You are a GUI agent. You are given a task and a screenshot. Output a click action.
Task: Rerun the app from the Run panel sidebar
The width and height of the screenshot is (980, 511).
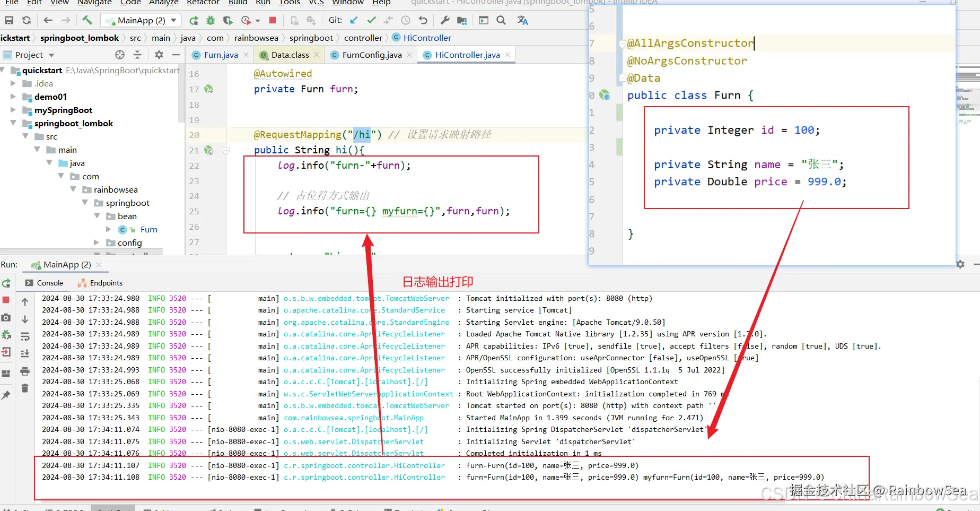pyautogui.click(x=6, y=284)
